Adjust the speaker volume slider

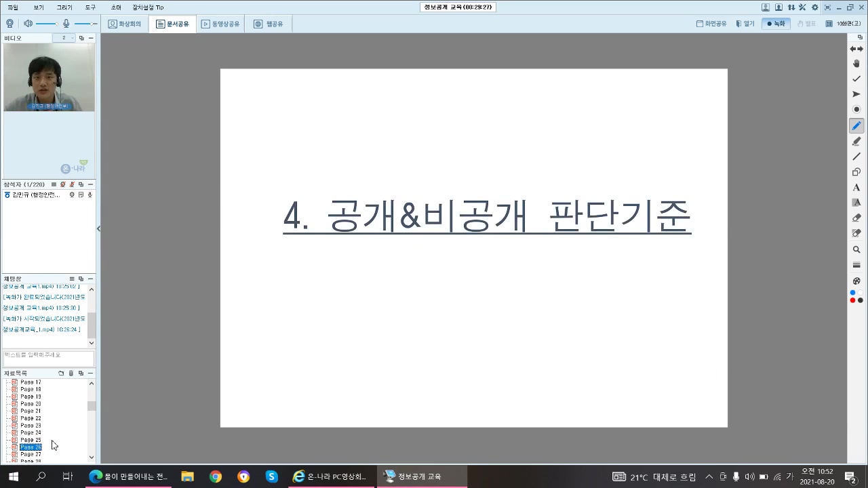[47, 24]
